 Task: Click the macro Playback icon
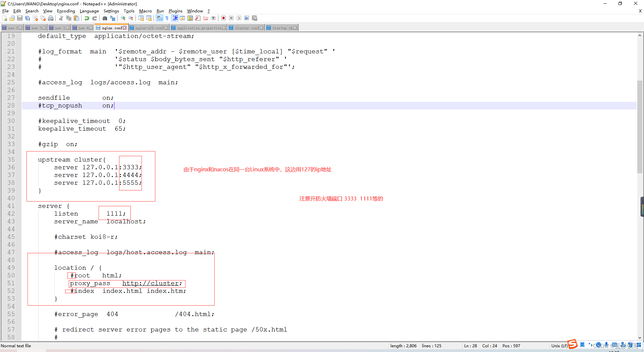(x=239, y=18)
